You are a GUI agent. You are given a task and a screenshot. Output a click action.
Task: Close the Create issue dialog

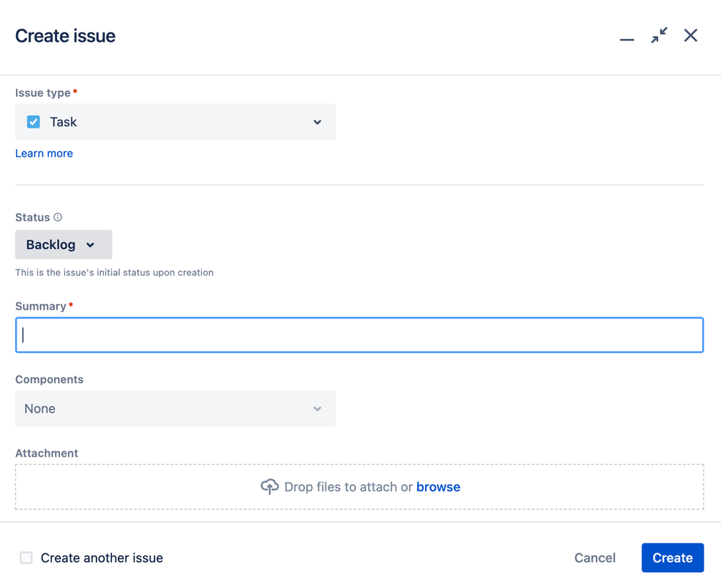[x=690, y=35]
